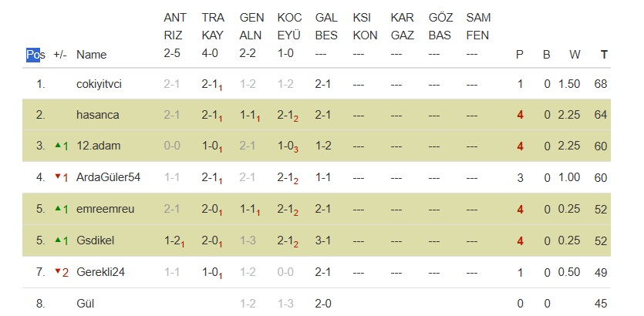Open user hasanca's profile
Image resolution: width=644 pixels, height=316 pixels.
97,115
